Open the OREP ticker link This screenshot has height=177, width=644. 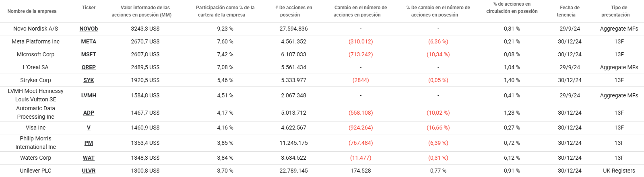click(89, 67)
